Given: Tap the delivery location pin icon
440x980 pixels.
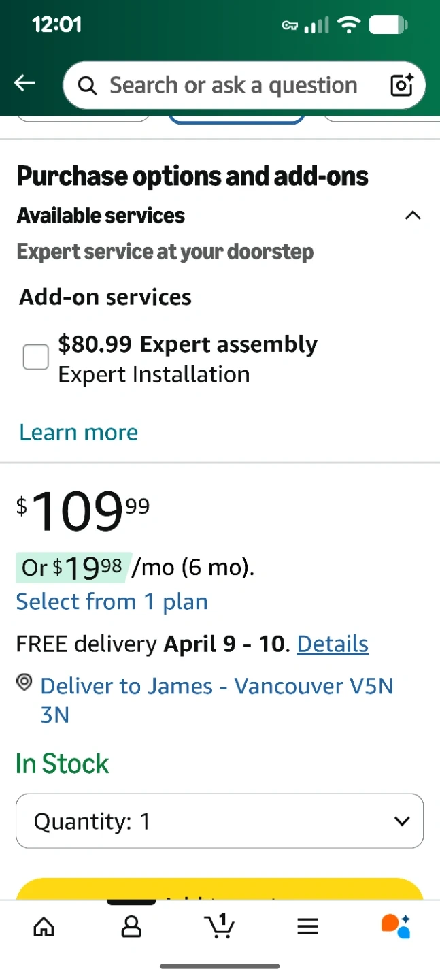Looking at the screenshot, I should (x=24, y=684).
